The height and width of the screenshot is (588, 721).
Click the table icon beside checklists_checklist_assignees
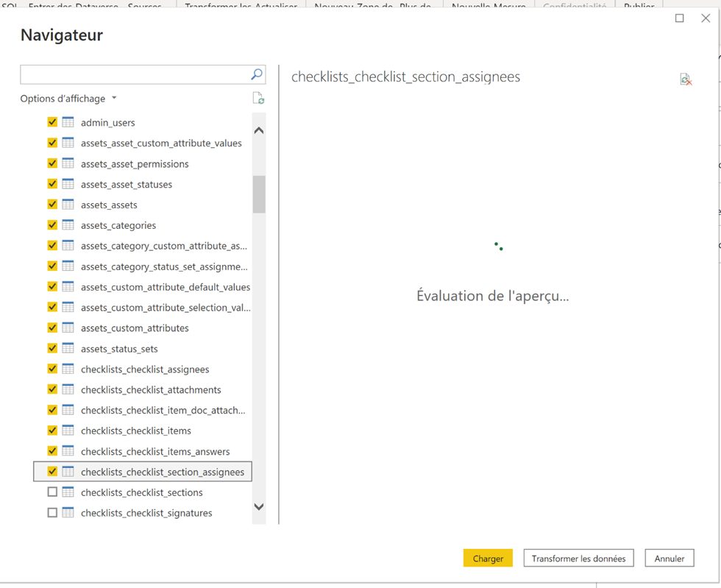click(68, 369)
